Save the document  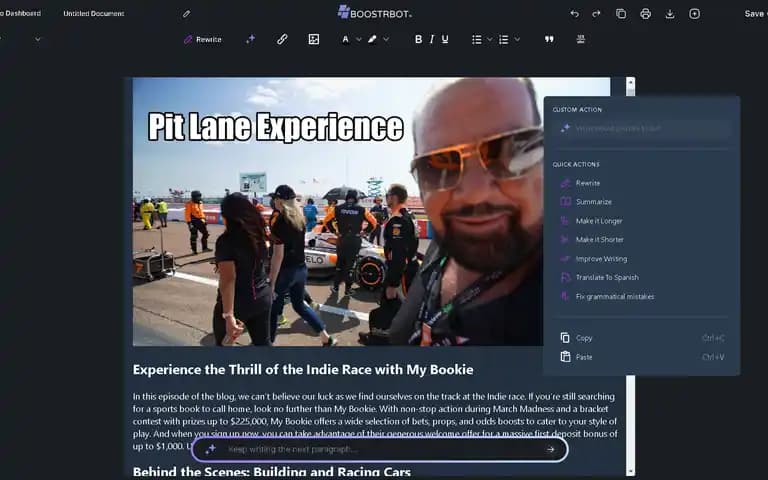(755, 14)
